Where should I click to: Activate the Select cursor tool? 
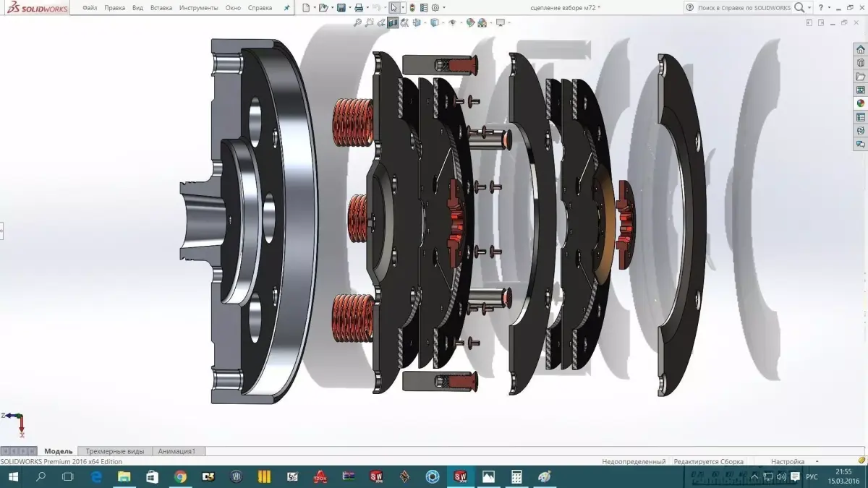[393, 8]
